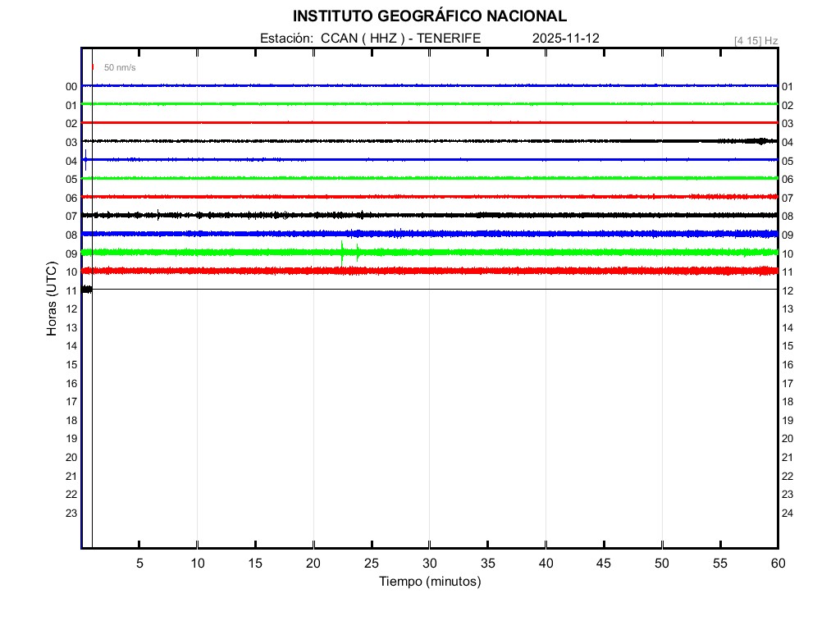This screenshot has height=630, width=840.
Task: Click the left-side hour label 00
Action: tap(71, 86)
